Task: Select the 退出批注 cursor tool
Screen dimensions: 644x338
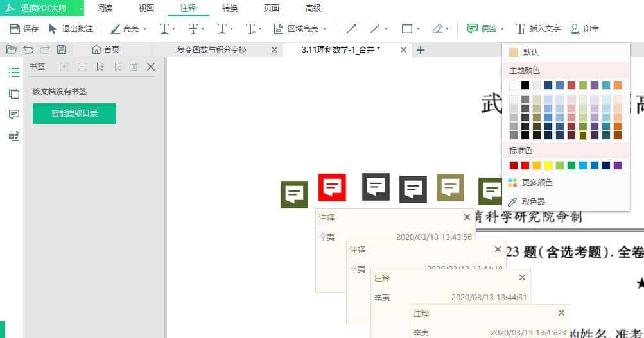Action: pos(71,29)
